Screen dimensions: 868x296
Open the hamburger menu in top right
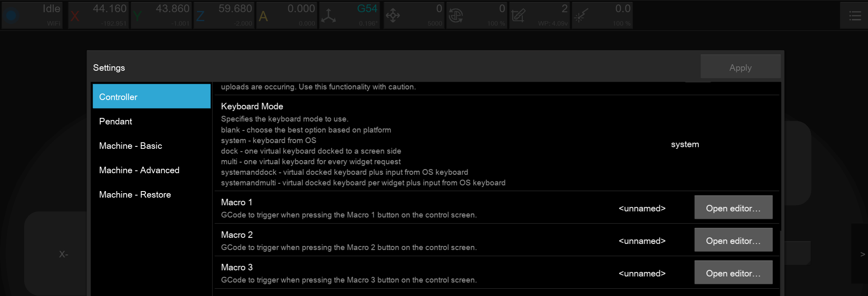(855, 16)
